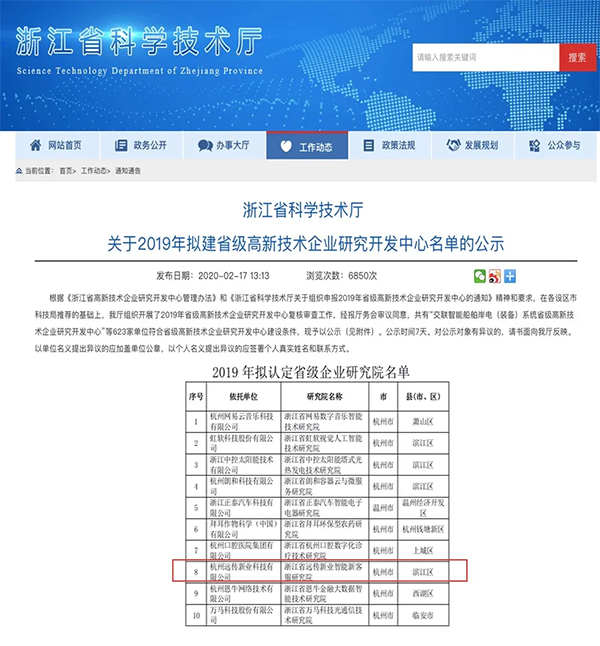This screenshot has height=646, width=600.
Task: Click the 发展规划 rocket icon
Action: point(452,145)
